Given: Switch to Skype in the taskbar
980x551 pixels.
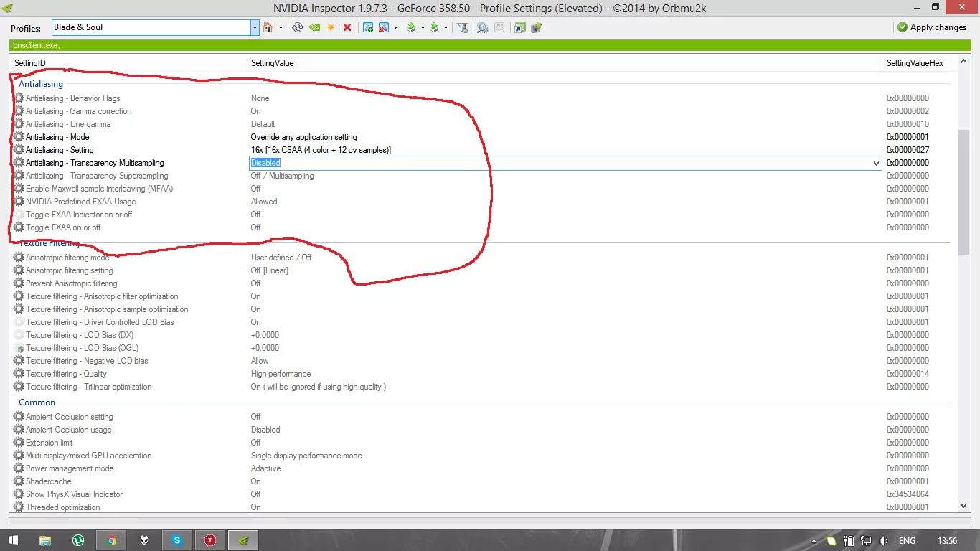Looking at the screenshot, I should click(x=176, y=540).
